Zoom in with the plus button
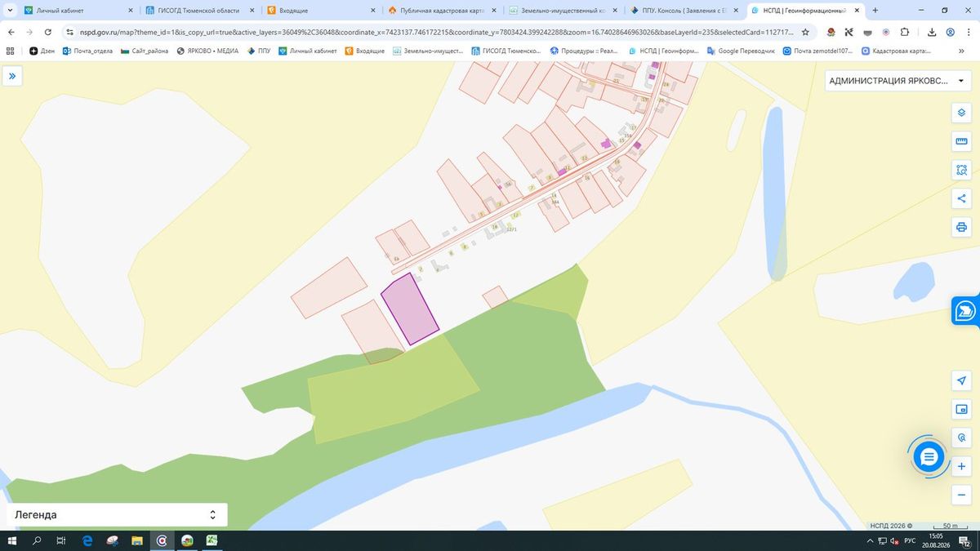The width and height of the screenshot is (980, 551). coord(961,467)
